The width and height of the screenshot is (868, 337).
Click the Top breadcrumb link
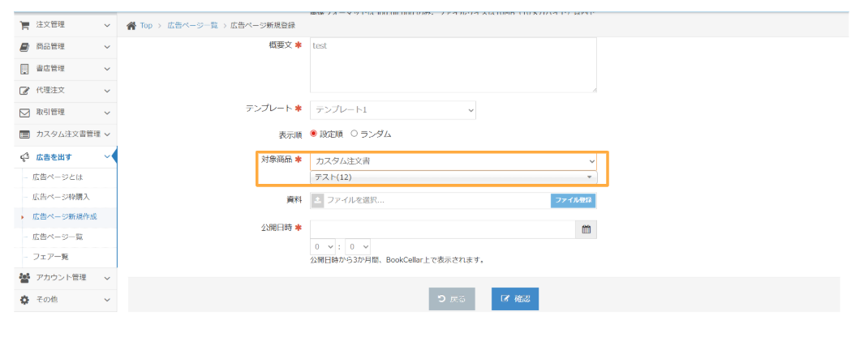[x=146, y=25]
